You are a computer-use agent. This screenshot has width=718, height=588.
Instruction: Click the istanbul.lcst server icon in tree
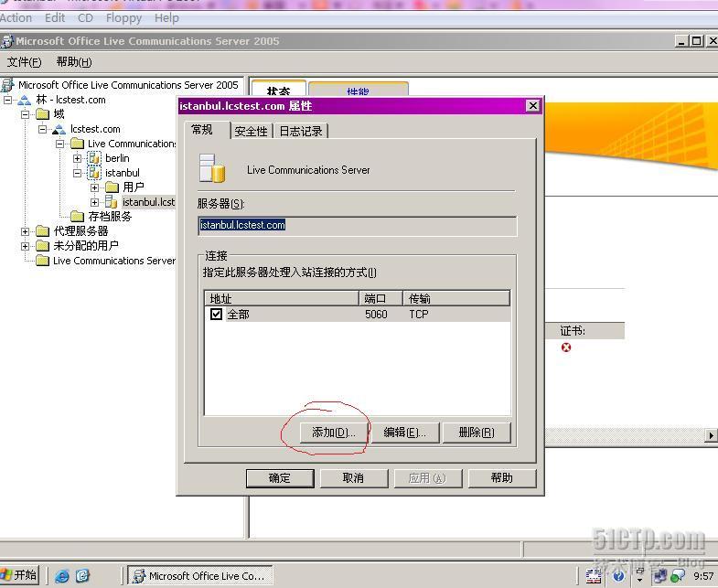tap(112, 201)
